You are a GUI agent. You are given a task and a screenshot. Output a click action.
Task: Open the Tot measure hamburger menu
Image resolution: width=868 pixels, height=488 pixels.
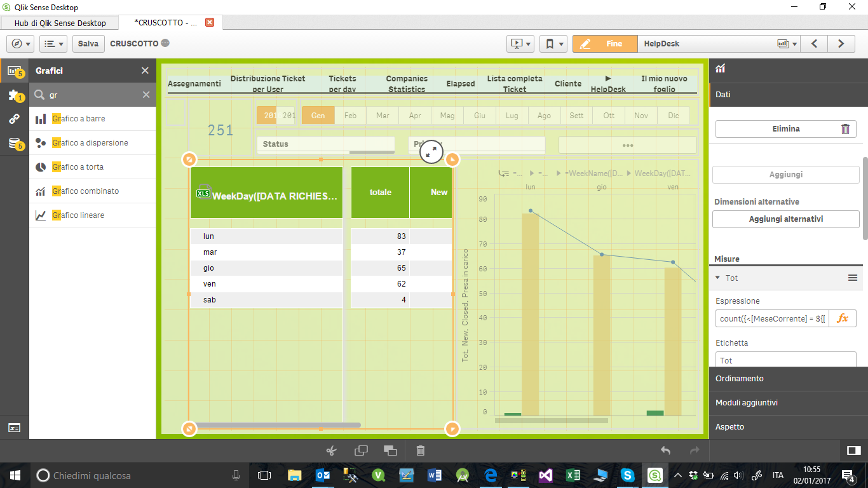point(853,278)
